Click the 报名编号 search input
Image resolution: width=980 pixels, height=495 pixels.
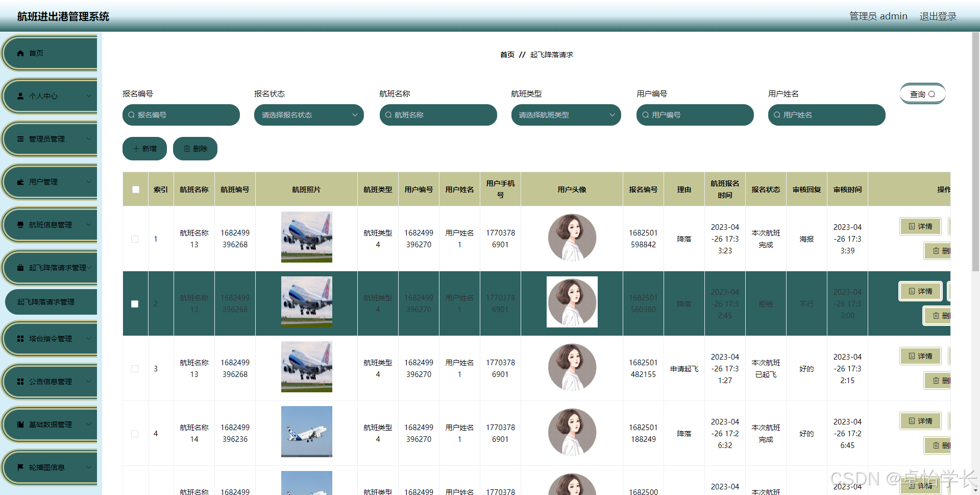tap(181, 115)
